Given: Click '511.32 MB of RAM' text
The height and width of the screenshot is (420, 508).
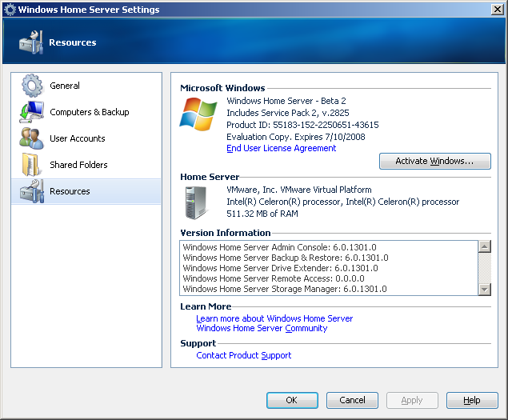Looking at the screenshot, I should click(262, 214).
